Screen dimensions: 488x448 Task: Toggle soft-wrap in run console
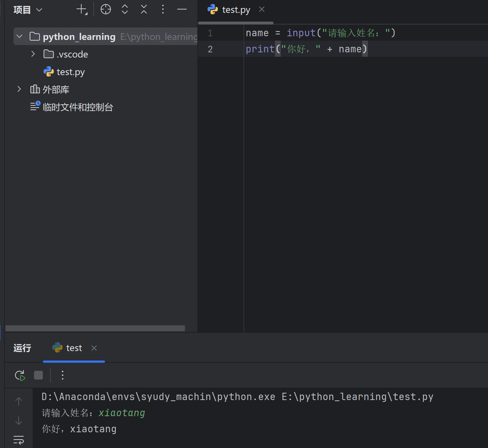(x=19, y=440)
